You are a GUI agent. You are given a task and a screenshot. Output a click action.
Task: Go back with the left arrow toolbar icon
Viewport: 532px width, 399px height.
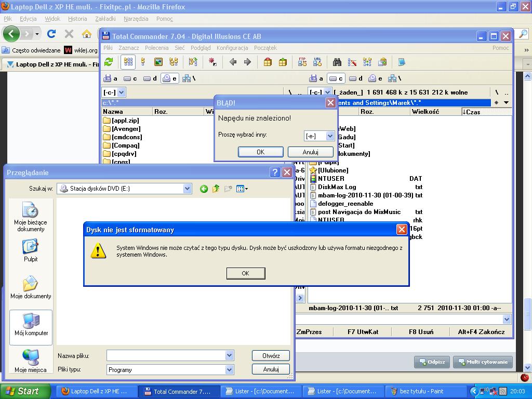pos(233,62)
